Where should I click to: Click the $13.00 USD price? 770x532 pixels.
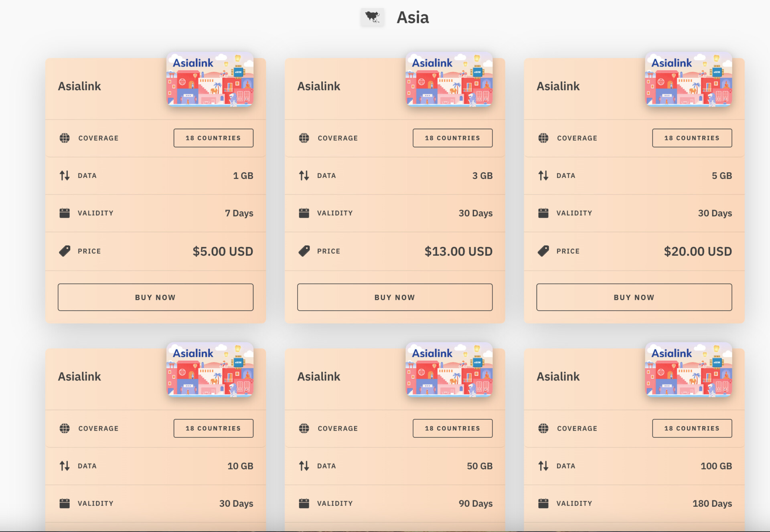(458, 251)
